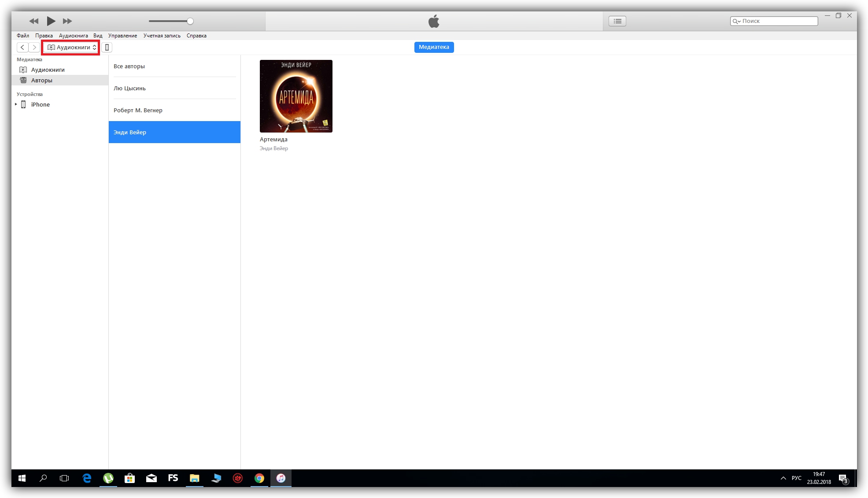Open the Up Next list icon
Screen dimensions: 868x498
(x=617, y=21)
